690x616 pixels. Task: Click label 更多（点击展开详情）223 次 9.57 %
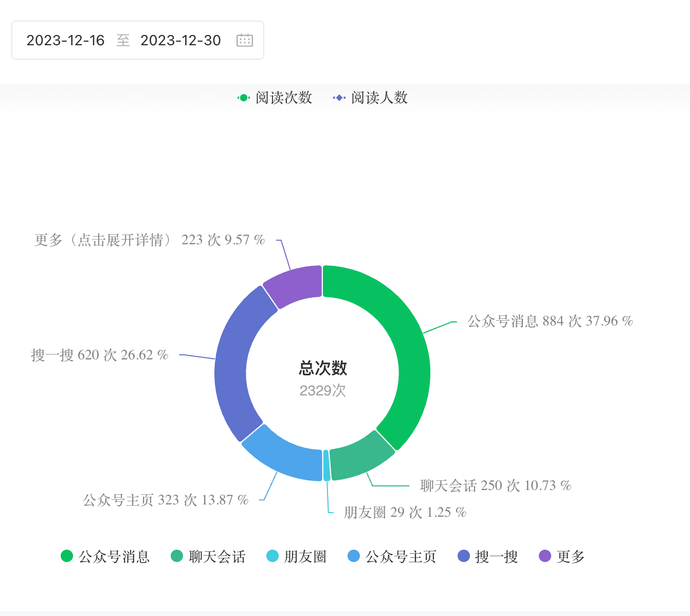[x=150, y=240]
